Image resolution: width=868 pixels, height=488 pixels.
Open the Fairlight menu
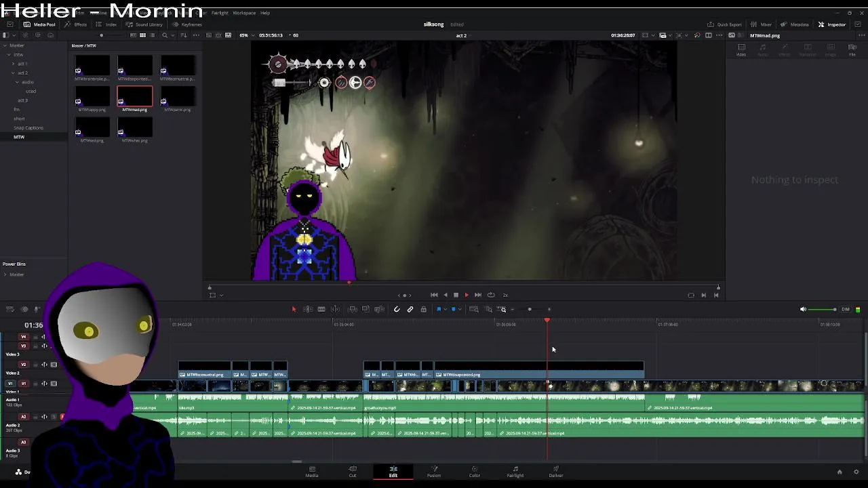point(220,13)
